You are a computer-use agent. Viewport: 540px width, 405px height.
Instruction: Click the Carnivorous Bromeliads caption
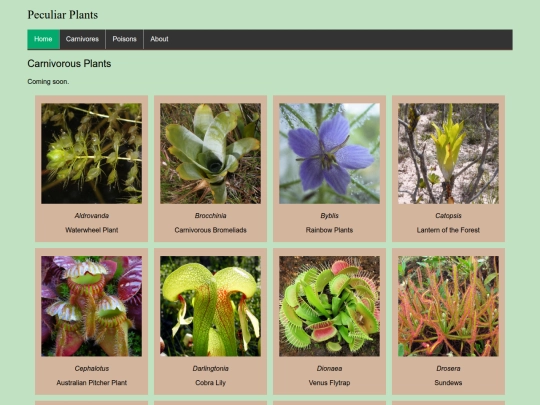[210, 230]
